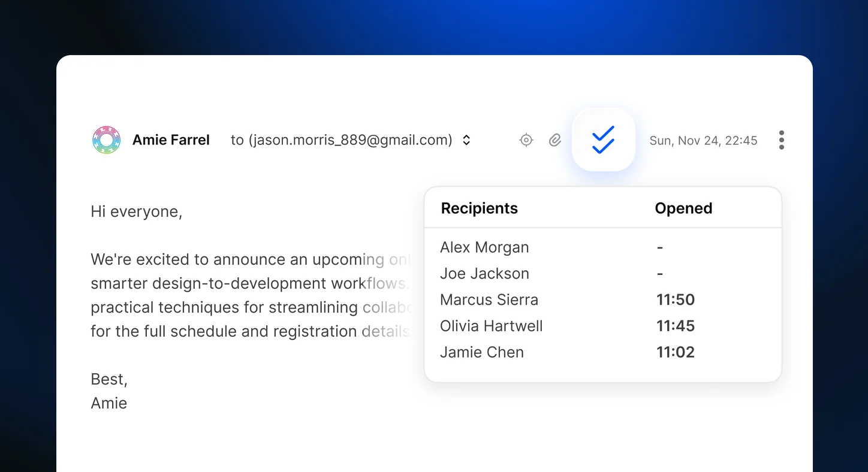Select recipient Joe Jackson
Viewport: 868px width, 472px height.
click(x=484, y=274)
